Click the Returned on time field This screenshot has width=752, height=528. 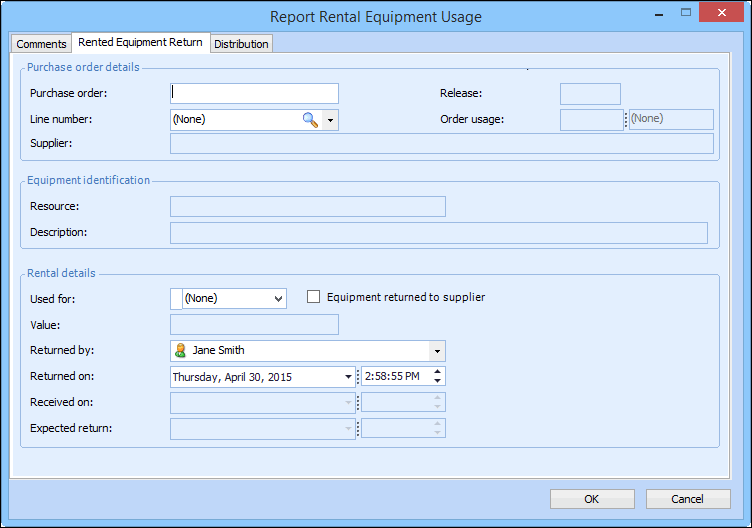(x=395, y=377)
